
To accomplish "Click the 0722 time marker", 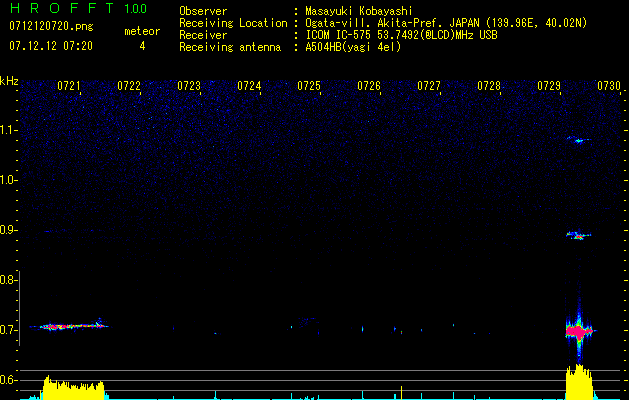I will [129, 85].
